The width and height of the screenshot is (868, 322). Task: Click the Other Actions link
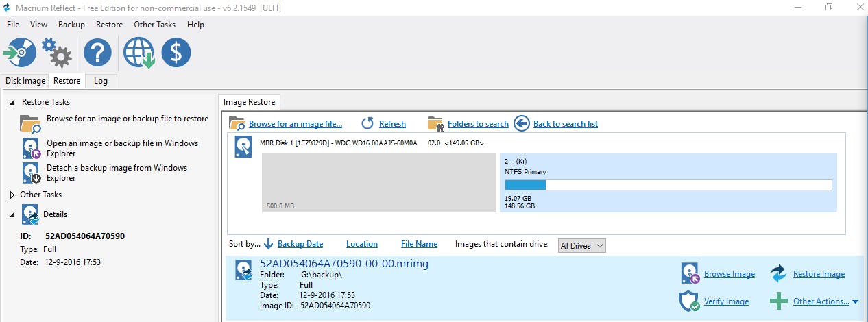(821, 301)
